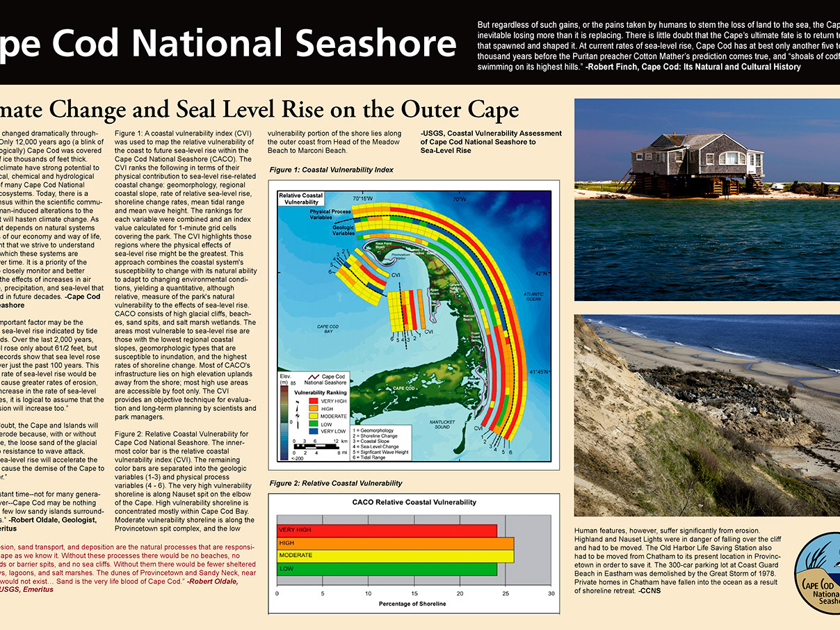Select the orange HIGH chart bar
Viewport: 840px width, 630px height.
[x=395, y=544]
